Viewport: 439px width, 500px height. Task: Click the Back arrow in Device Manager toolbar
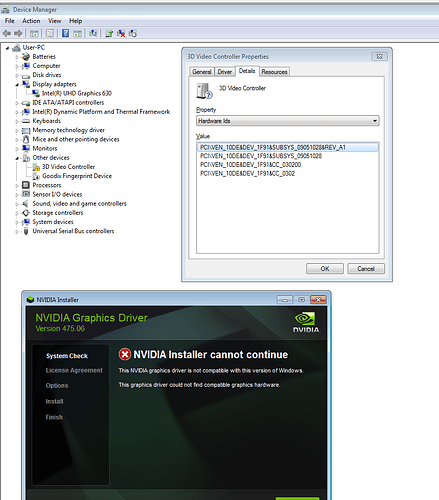point(7,33)
